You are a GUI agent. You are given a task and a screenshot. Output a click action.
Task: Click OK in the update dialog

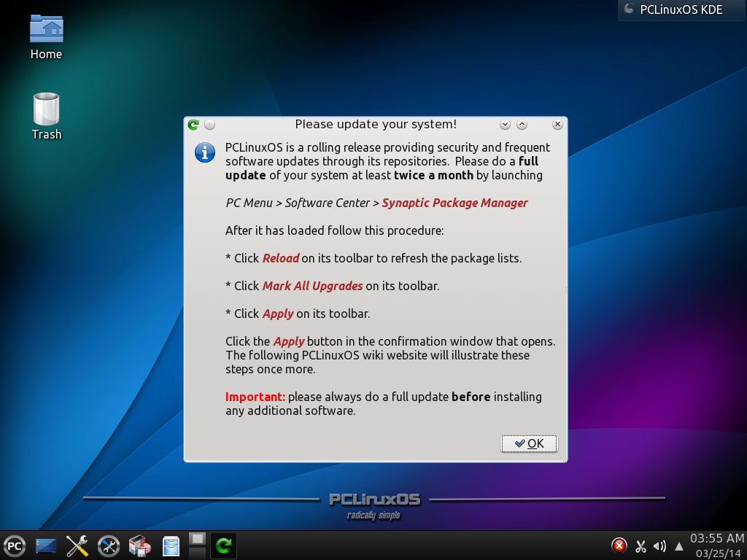[529, 443]
